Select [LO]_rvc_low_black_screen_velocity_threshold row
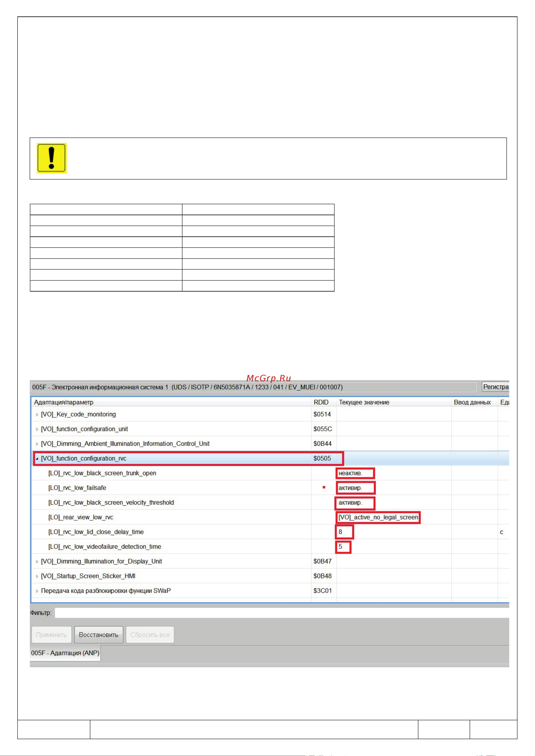The image size is (535, 756). (271, 502)
